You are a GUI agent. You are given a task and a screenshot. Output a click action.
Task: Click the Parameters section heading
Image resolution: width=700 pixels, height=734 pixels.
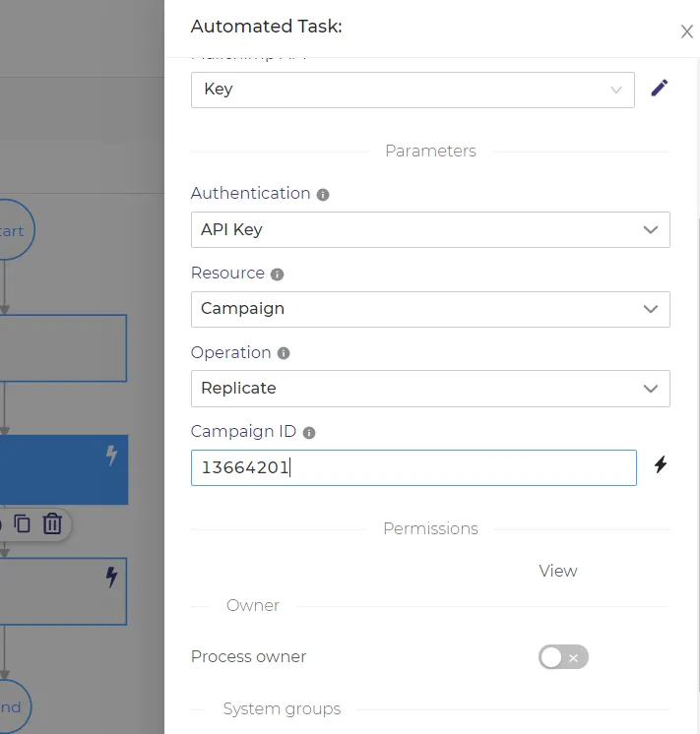[430, 152]
